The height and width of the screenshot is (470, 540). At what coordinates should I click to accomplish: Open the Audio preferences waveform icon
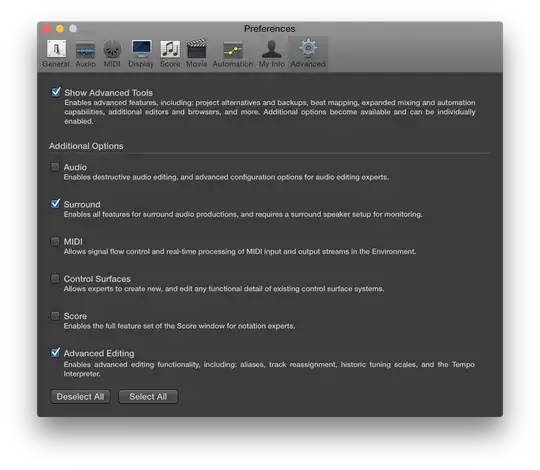[x=85, y=53]
